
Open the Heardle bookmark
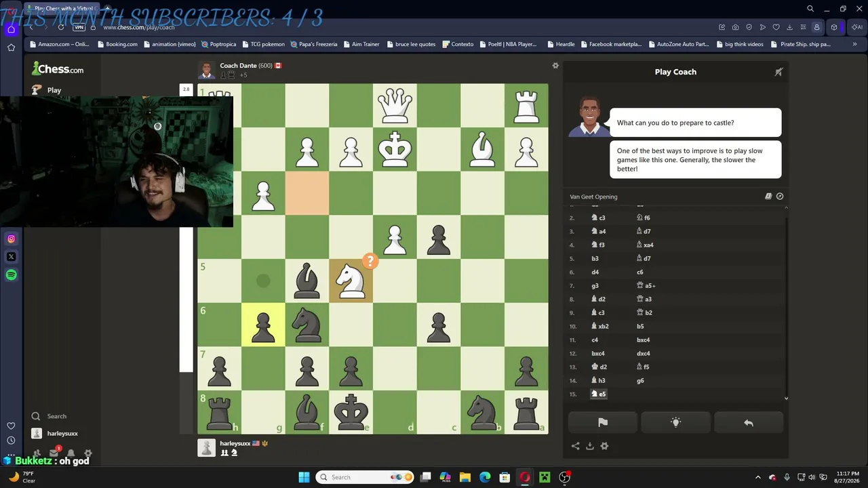pyautogui.click(x=561, y=44)
